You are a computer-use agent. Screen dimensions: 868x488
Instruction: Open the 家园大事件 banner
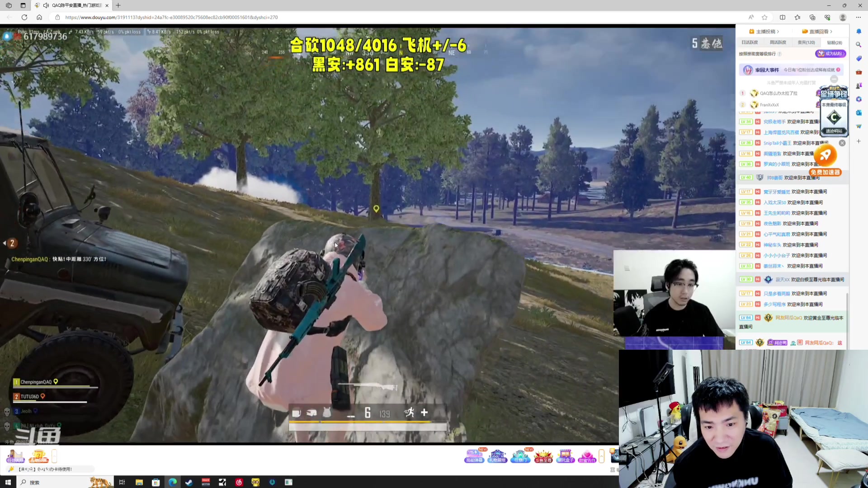792,70
